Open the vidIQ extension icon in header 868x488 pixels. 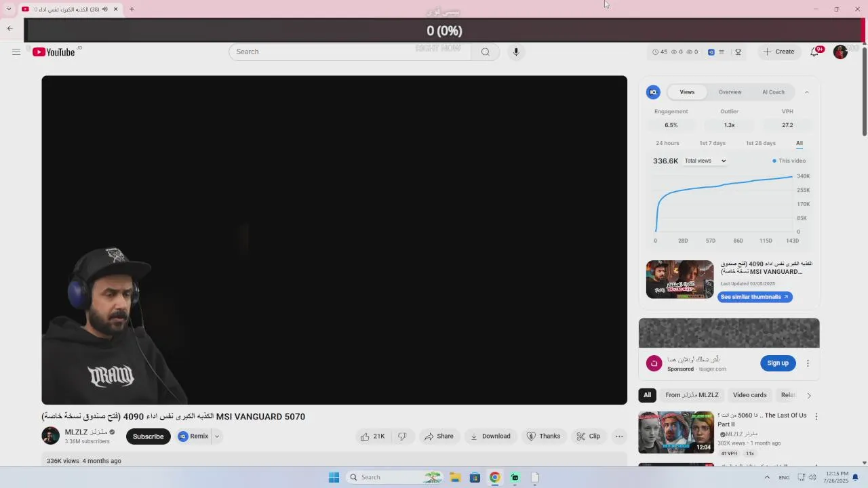point(711,52)
